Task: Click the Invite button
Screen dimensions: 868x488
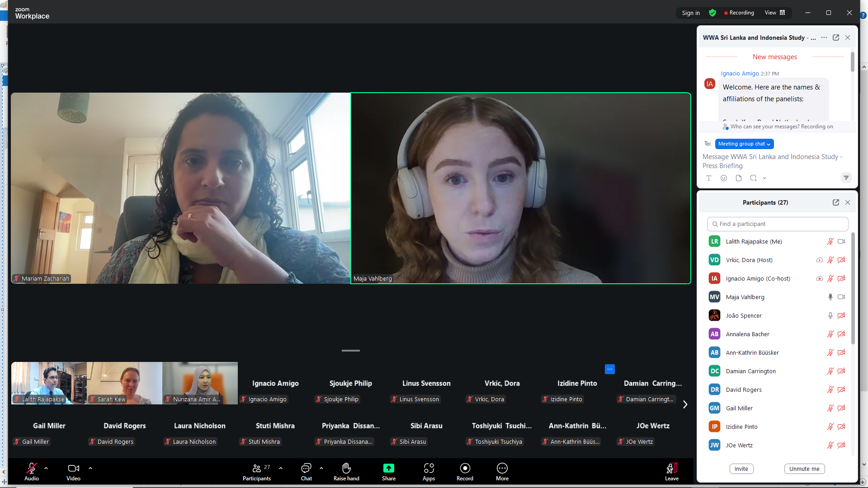Action: tap(741, 469)
